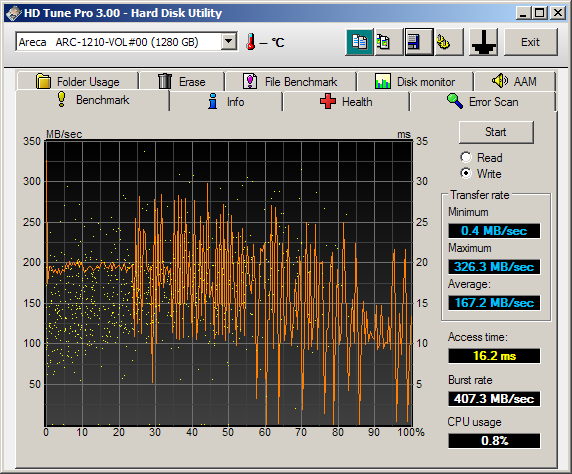Click the burst rate 407.3 MB/sec
Viewport: 572px width, 474px height.
tap(494, 399)
